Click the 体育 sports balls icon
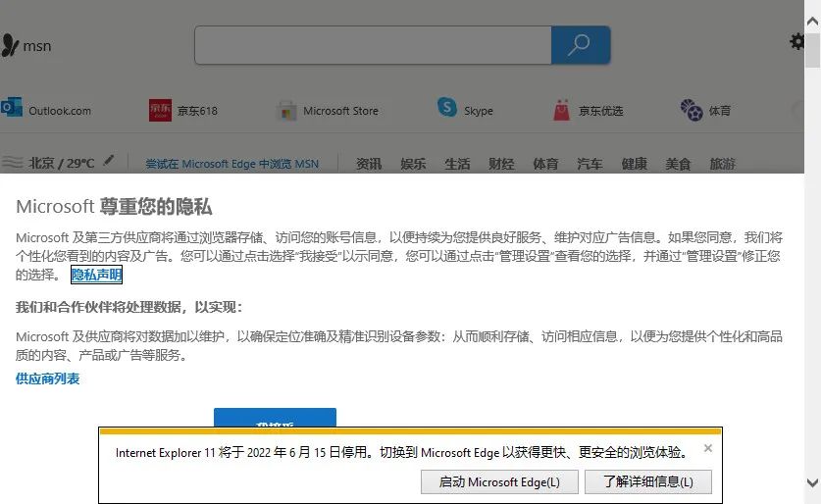The image size is (821, 504). pos(692,110)
